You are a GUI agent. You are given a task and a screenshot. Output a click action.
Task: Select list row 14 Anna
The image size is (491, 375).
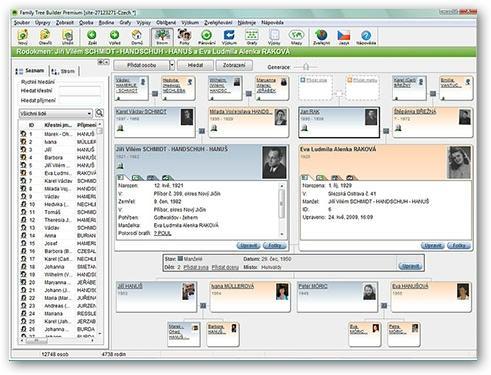[x=58, y=236]
